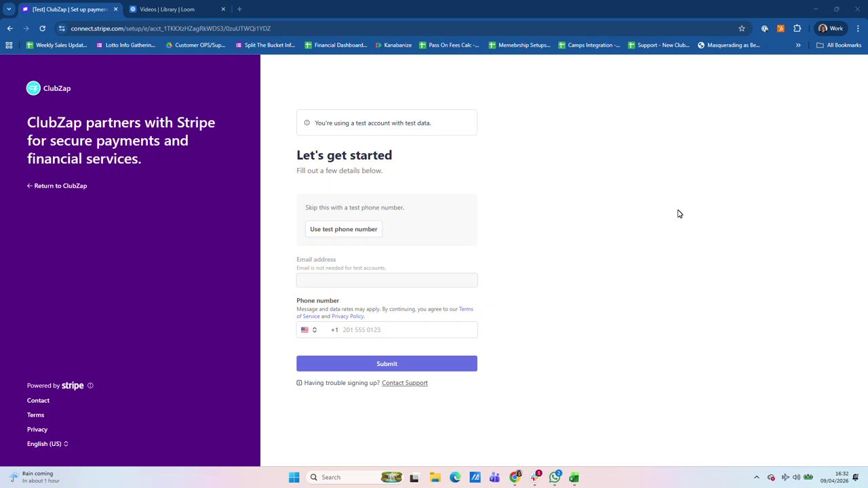This screenshot has height=488, width=868.
Task: Open Pass On Fees Calc bookmark
Action: point(449,45)
